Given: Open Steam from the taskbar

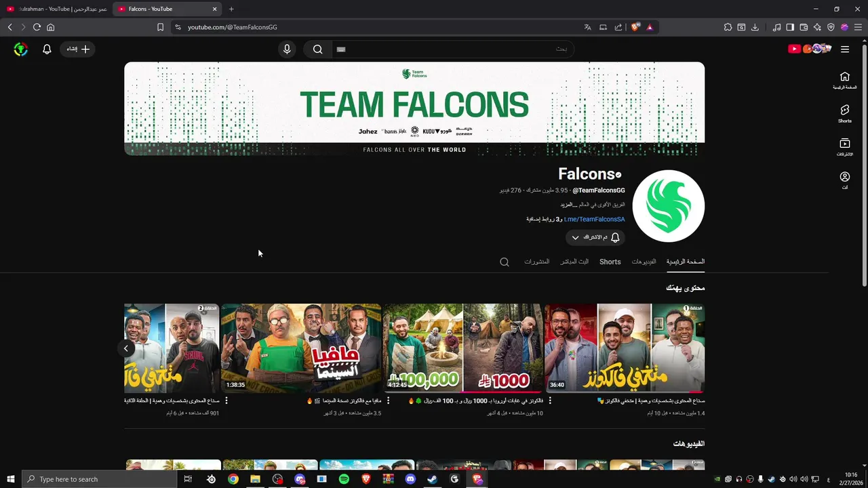Looking at the screenshot, I should [432, 479].
